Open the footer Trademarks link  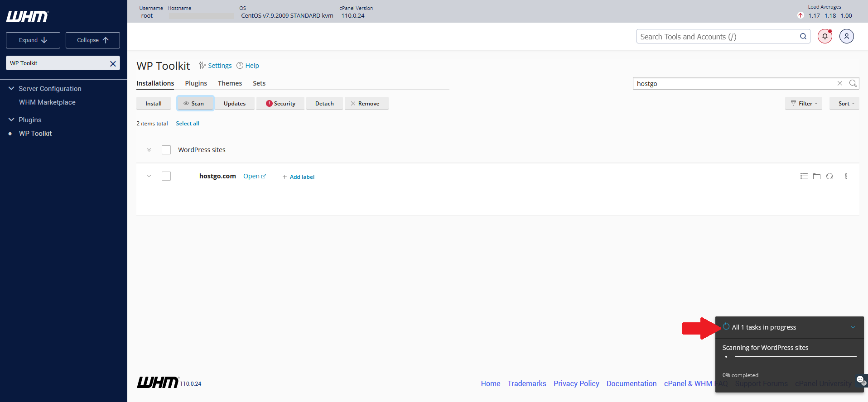tap(527, 383)
